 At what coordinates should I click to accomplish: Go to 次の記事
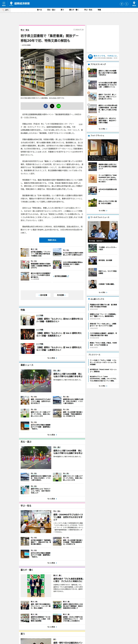(61, 295)
